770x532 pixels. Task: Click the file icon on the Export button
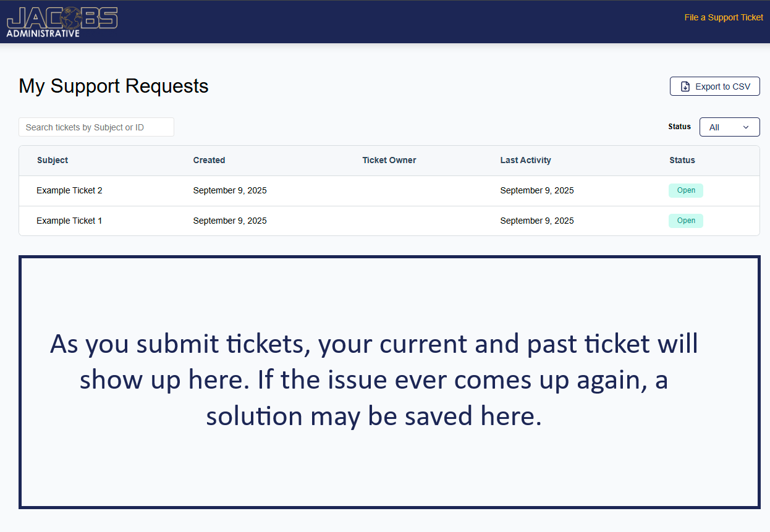pyautogui.click(x=685, y=86)
